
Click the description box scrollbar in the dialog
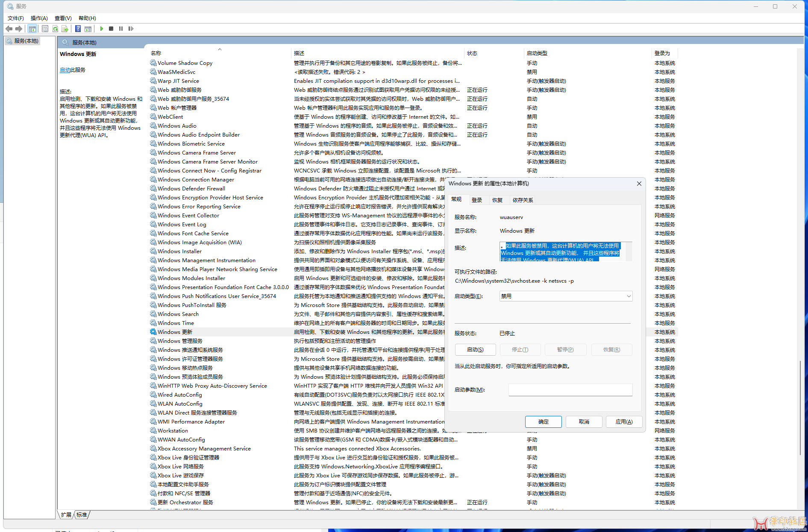click(629, 251)
